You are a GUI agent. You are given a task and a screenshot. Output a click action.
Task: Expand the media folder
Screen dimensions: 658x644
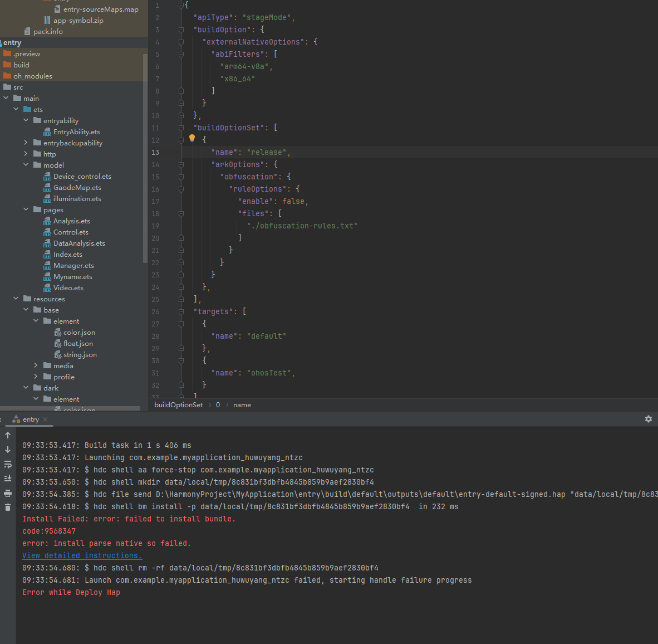click(x=36, y=365)
